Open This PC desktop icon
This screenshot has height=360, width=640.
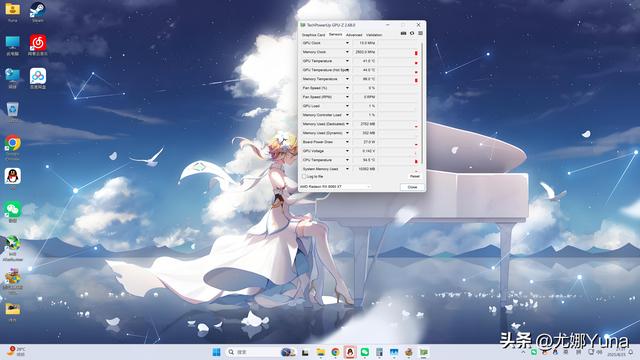13,45
